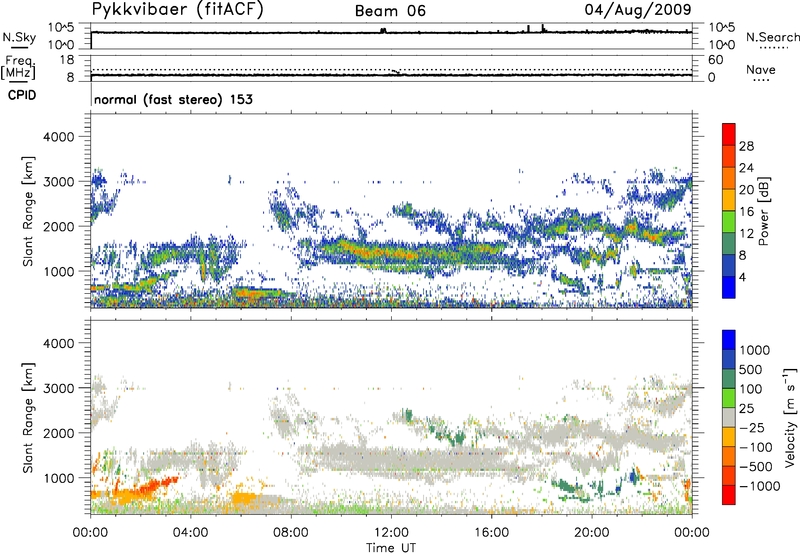Click the Power [dB] color bar title

(763, 211)
